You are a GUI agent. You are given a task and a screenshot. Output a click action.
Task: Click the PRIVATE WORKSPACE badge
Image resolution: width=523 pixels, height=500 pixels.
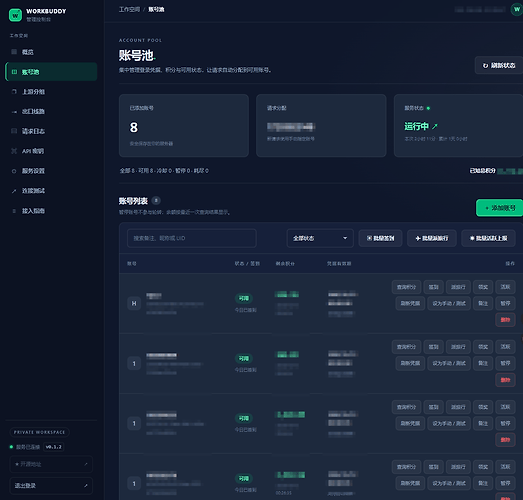[x=39, y=432]
